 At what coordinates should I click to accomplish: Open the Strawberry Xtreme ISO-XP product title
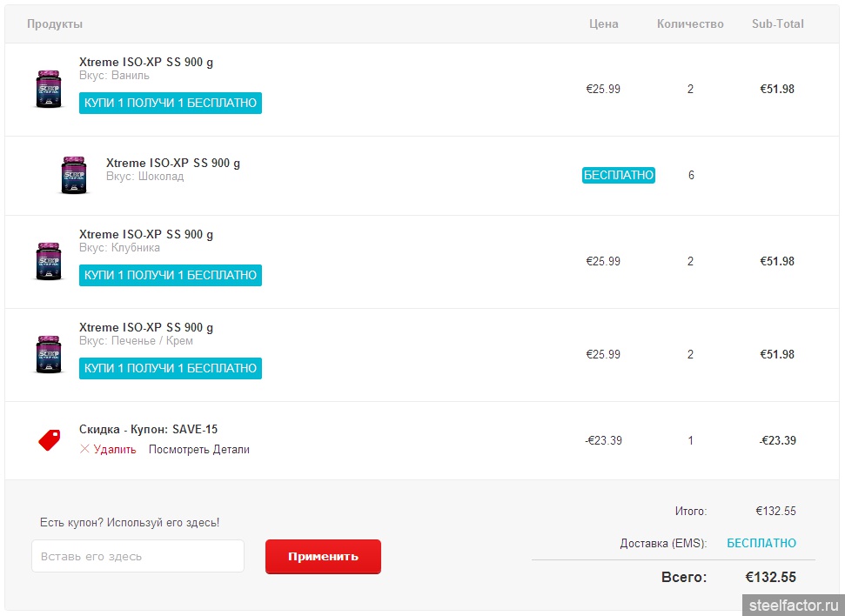point(146,234)
